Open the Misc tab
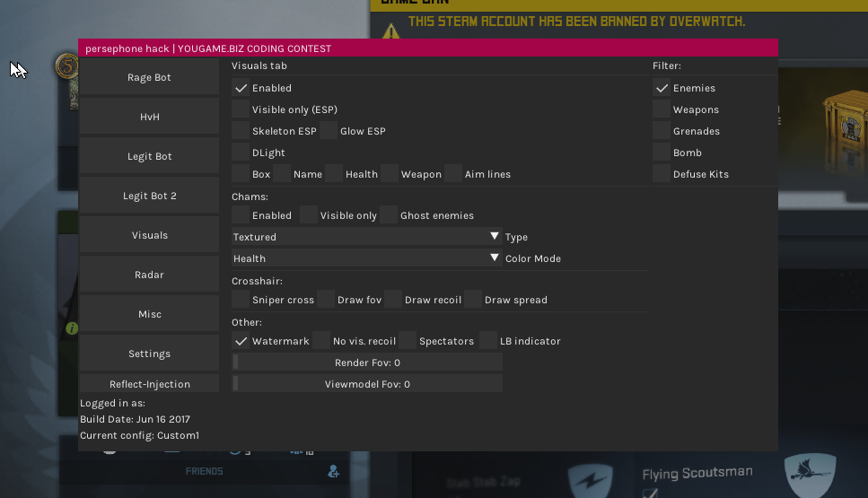This screenshot has height=498, width=868. [150, 314]
